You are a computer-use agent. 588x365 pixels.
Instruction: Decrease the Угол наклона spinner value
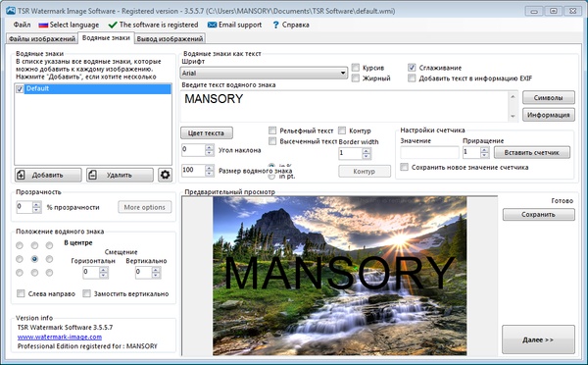click(210, 153)
